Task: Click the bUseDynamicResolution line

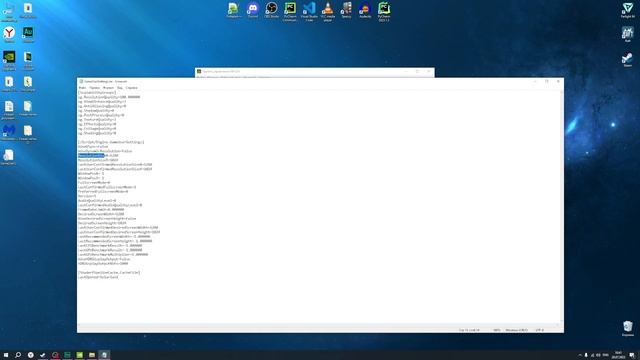Action: 105,151
